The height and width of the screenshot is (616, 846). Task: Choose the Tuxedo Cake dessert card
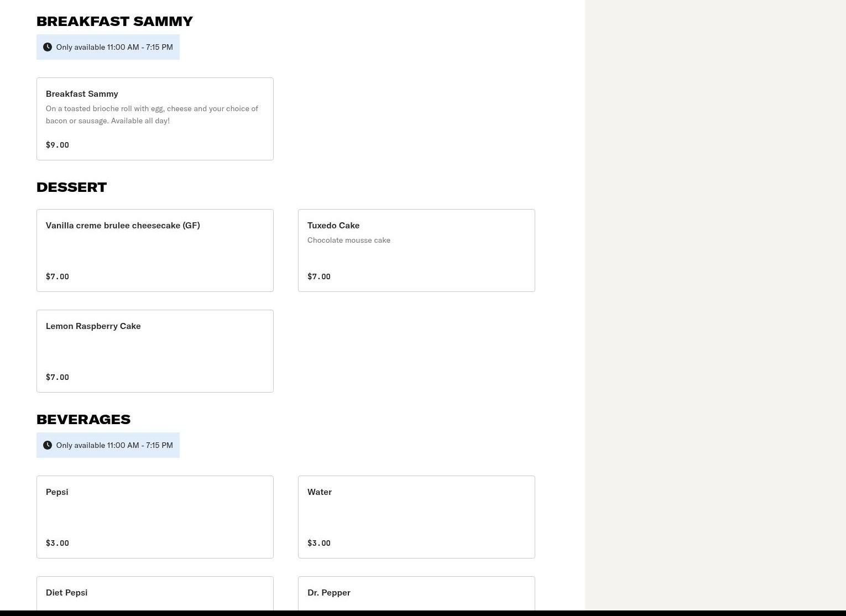416,250
